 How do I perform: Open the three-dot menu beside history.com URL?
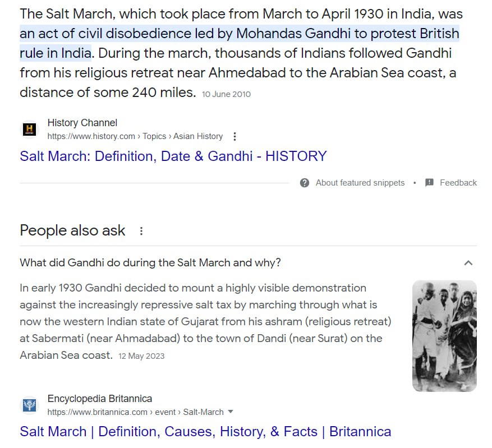(234, 136)
